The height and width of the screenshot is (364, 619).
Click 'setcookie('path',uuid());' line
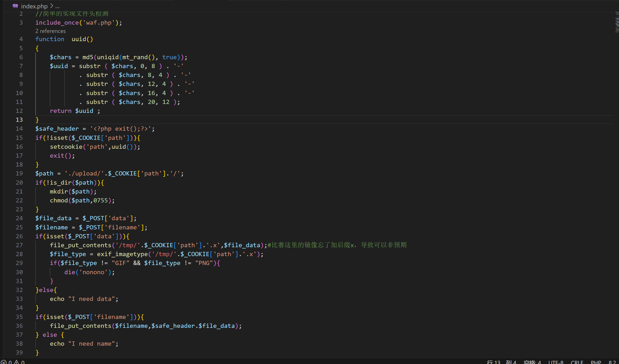[95, 147]
